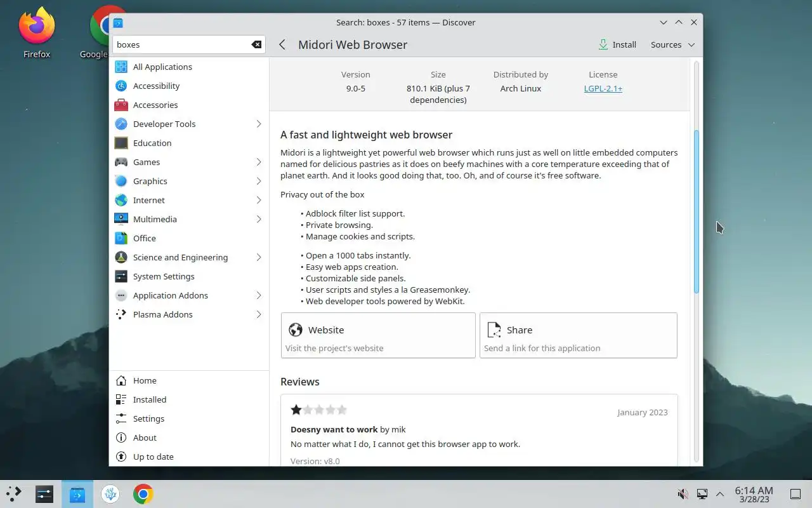Screen dimensions: 812x508
Task: Select Accessories category label
Action: pyautogui.click(x=155, y=105)
